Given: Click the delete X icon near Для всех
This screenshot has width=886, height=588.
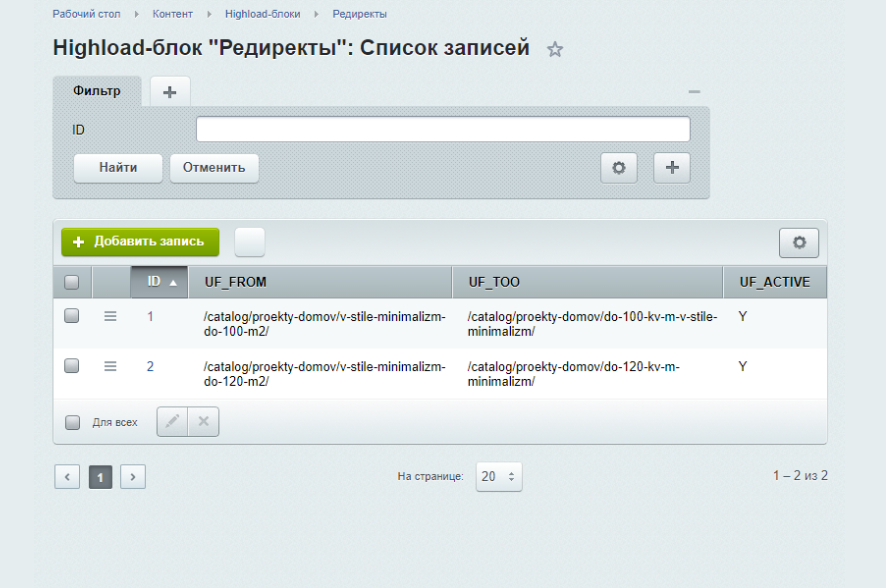Looking at the screenshot, I should point(203,421).
